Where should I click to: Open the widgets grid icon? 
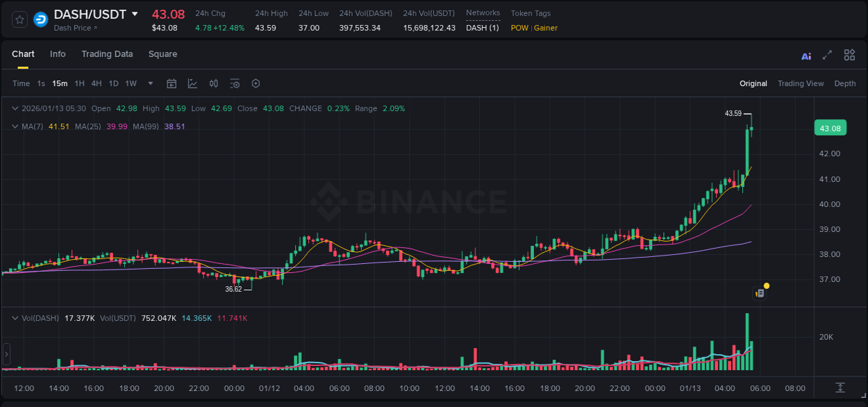click(x=849, y=55)
